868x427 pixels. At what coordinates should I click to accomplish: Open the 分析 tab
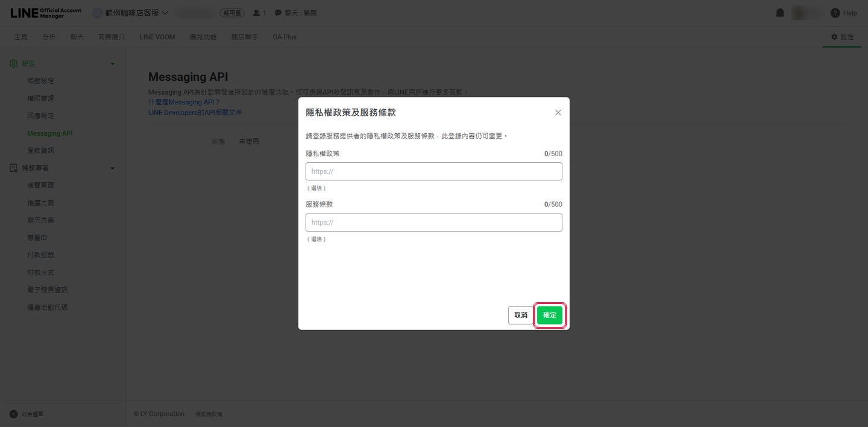49,37
